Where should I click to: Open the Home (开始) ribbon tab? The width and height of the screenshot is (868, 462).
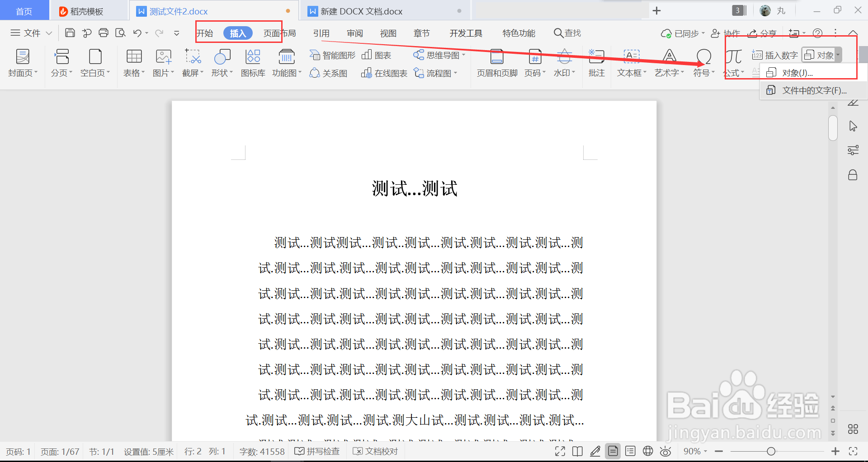click(x=205, y=33)
